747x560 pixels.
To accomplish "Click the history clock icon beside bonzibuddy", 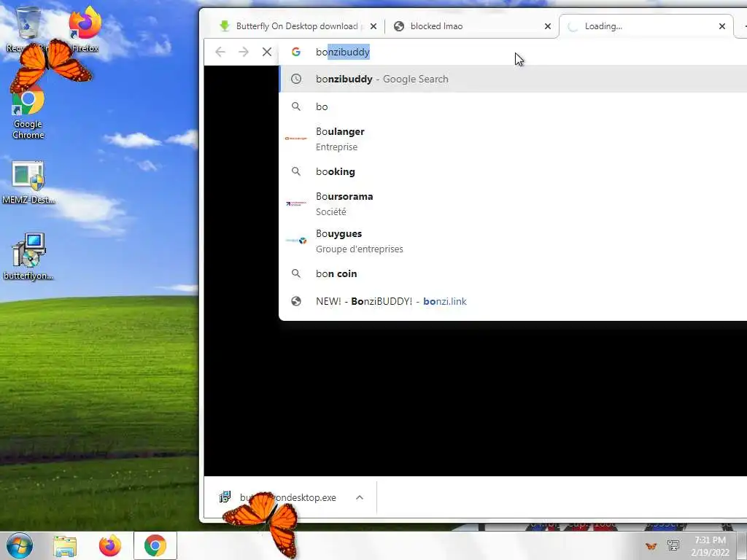I will 296,79.
